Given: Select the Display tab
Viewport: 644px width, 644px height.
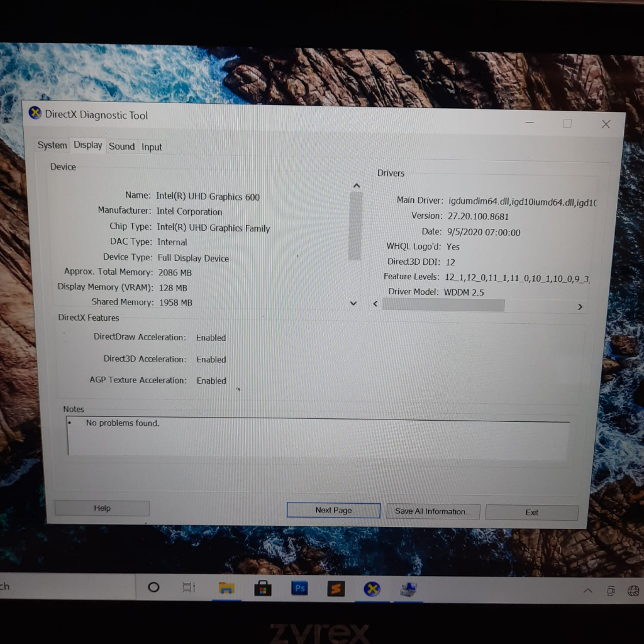Looking at the screenshot, I should [x=88, y=145].
